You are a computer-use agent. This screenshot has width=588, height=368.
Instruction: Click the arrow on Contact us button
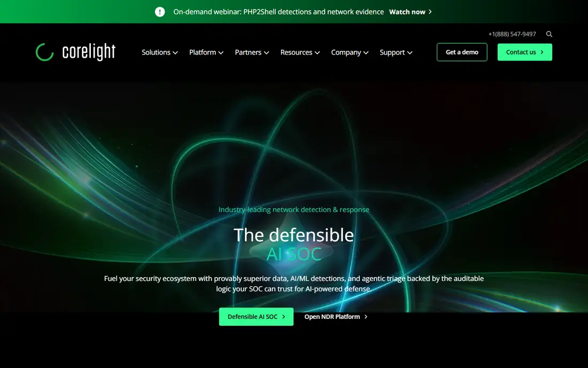[x=541, y=52]
